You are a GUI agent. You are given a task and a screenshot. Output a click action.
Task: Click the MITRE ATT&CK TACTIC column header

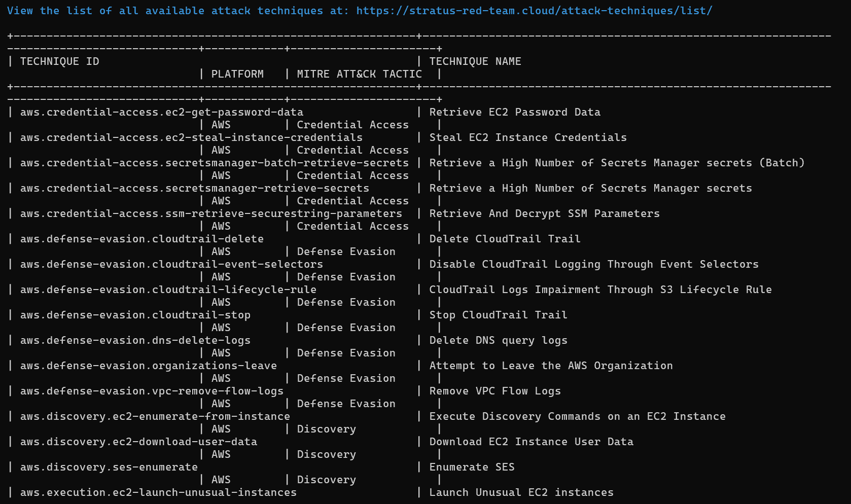point(360,74)
